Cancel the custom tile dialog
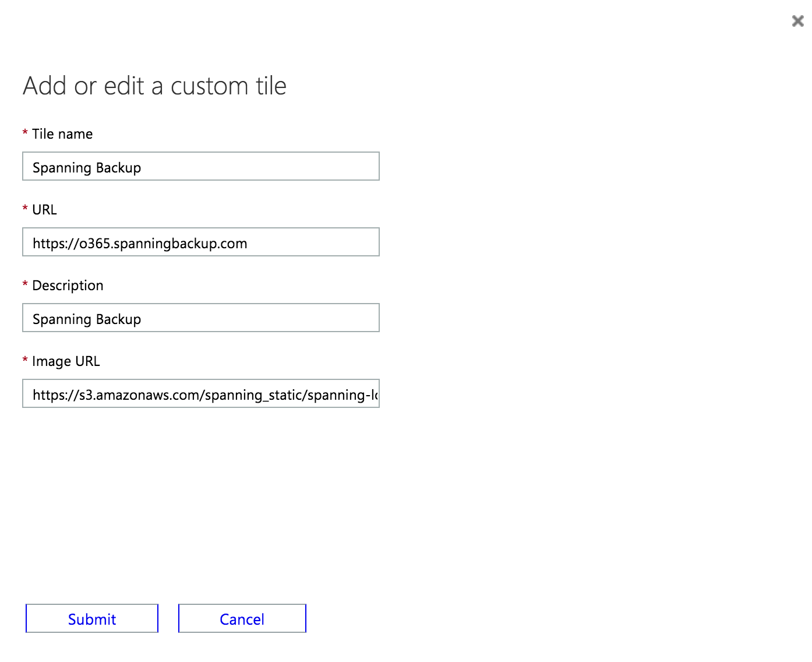Viewport: 812px width, 662px height. [242, 618]
